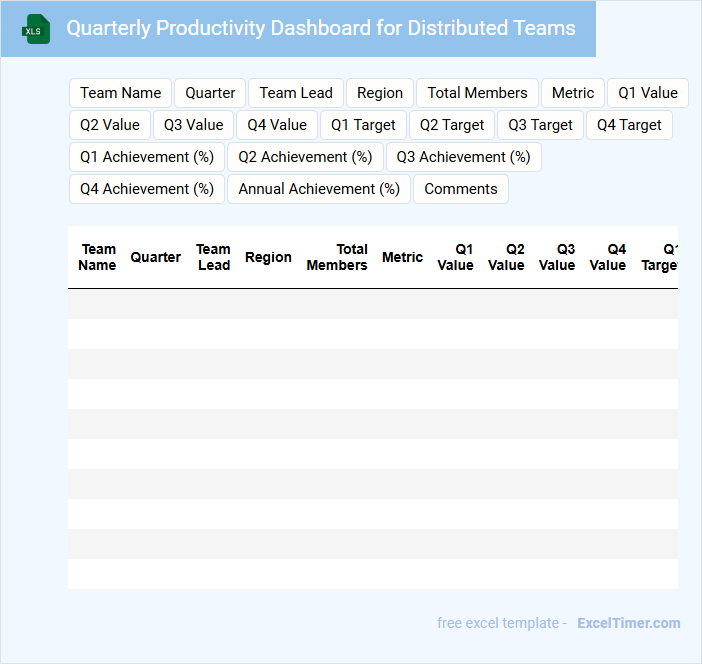Screen dimensions: 702x664
Task: Click the Team Name tag button
Action: [120, 93]
